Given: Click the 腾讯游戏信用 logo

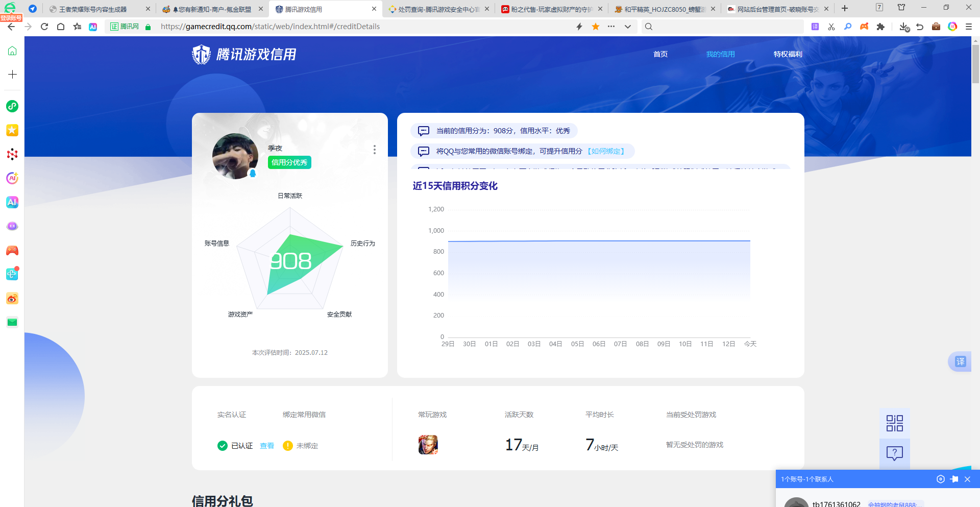Looking at the screenshot, I should click(244, 54).
